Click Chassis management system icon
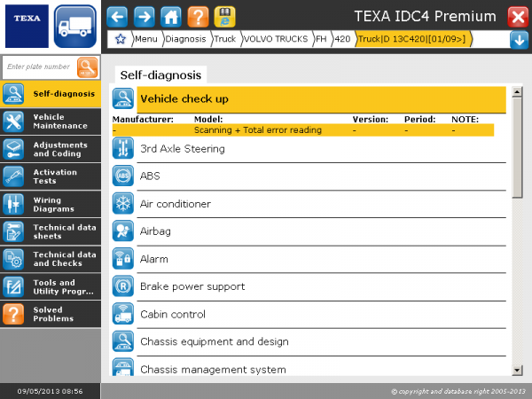 coord(123,367)
